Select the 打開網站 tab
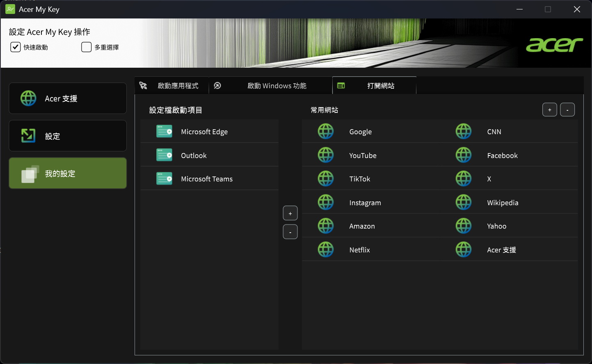592x364 pixels. pos(374,86)
